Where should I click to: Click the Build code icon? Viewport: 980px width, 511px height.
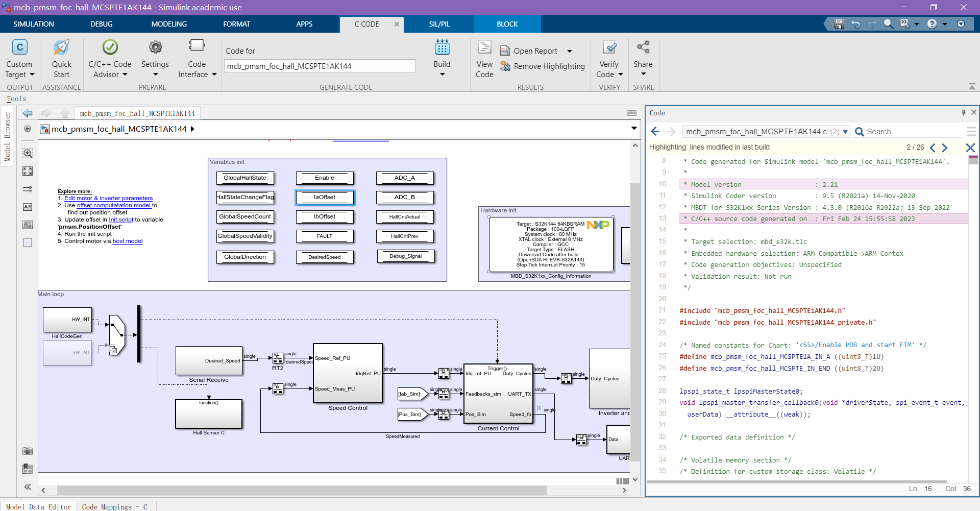pyautogui.click(x=442, y=48)
